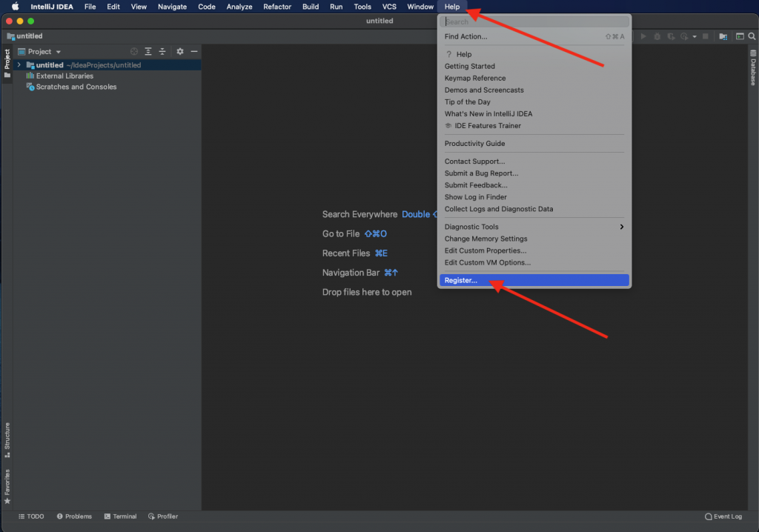Open Change Memory Settings
The width and height of the screenshot is (759, 532).
pos(534,239)
